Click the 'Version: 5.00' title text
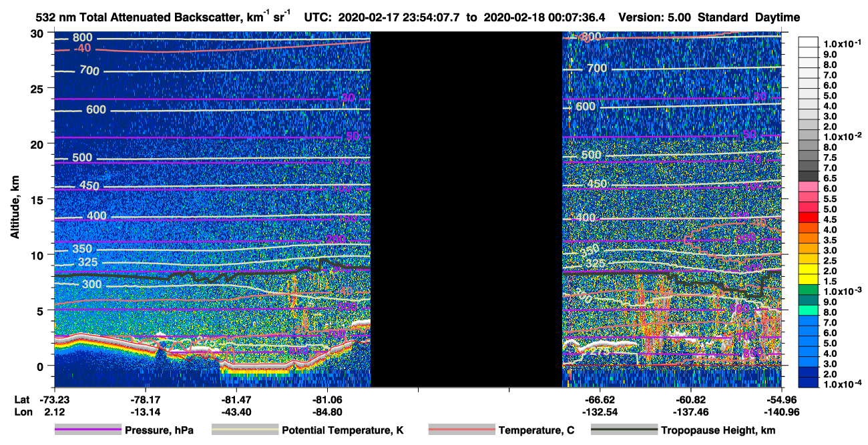Viewport: 868px width, 445px height. 656,17
